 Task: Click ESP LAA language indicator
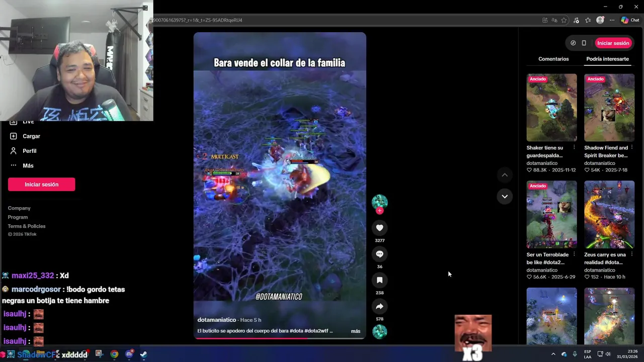point(588,354)
